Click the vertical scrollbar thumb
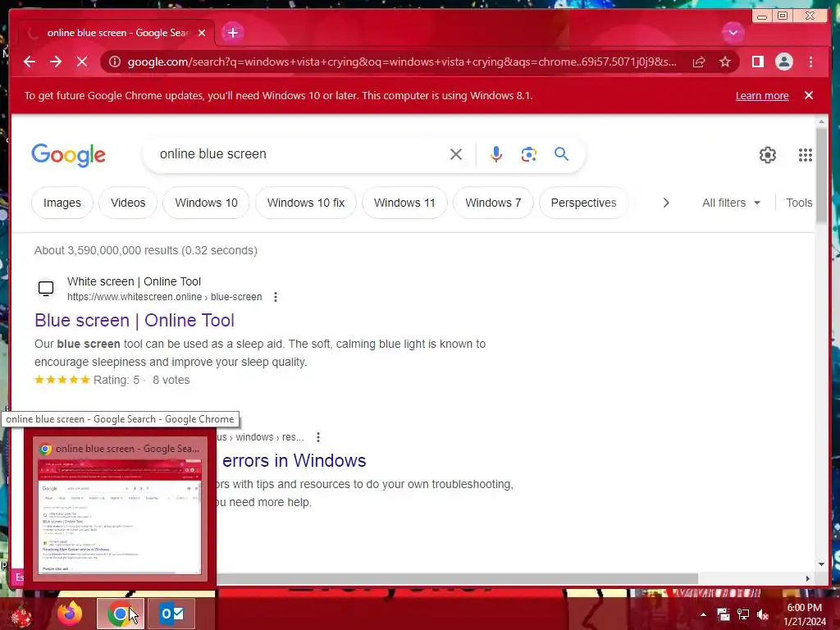Image resolution: width=840 pixels, height=630 pixels. 821,174
